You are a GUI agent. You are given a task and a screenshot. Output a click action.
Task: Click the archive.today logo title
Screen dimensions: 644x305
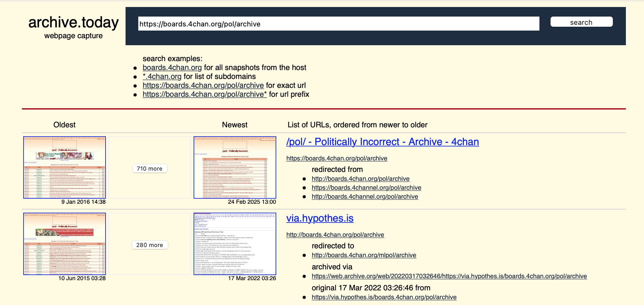pos(73,22)
